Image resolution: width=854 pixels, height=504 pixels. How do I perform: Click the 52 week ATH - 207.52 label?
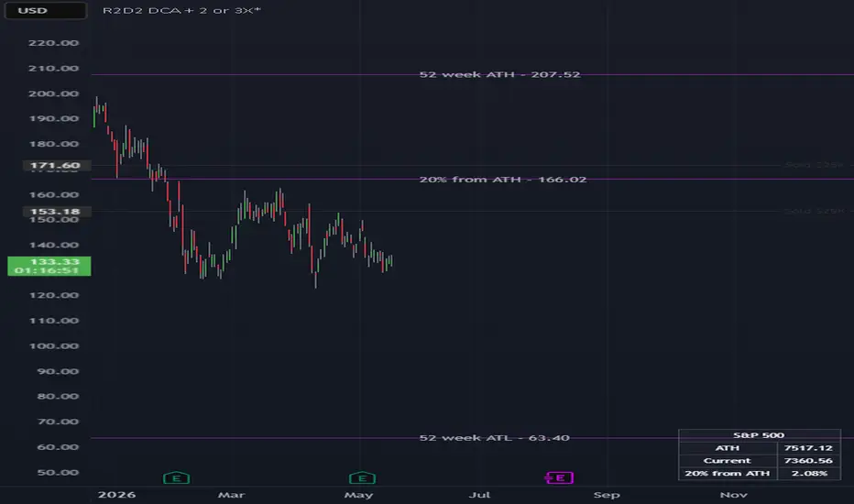pyautogui.click(x=499, y=74)
